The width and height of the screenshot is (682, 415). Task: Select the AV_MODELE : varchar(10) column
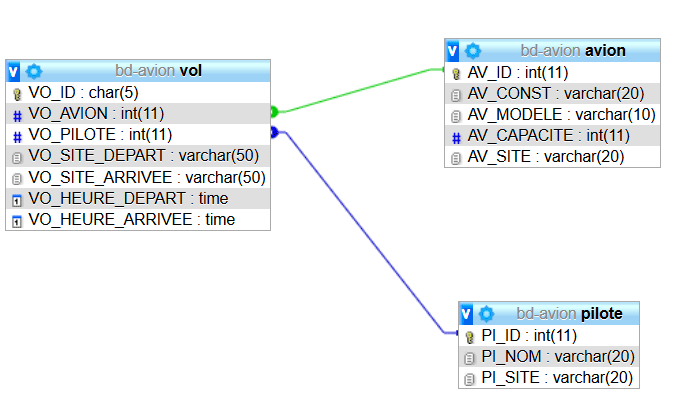[562, 115]
